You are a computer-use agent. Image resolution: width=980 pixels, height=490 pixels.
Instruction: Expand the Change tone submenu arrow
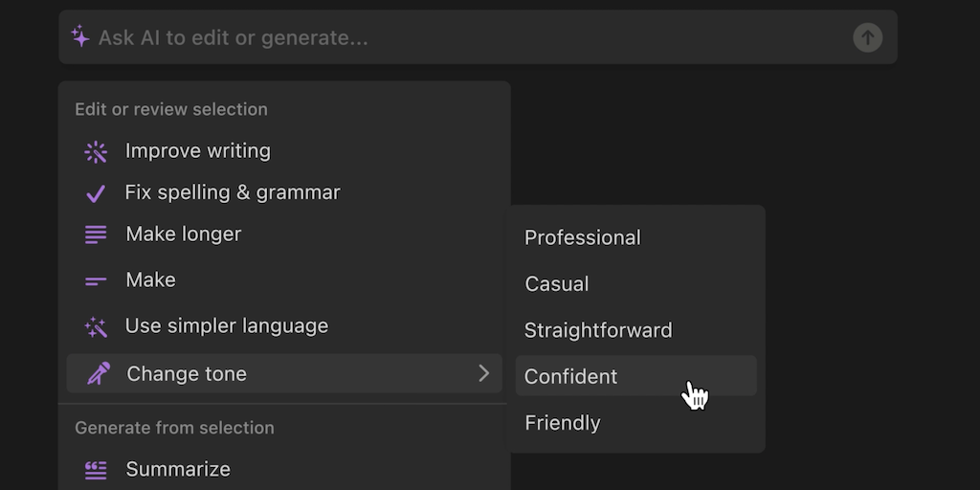point(483,373)
